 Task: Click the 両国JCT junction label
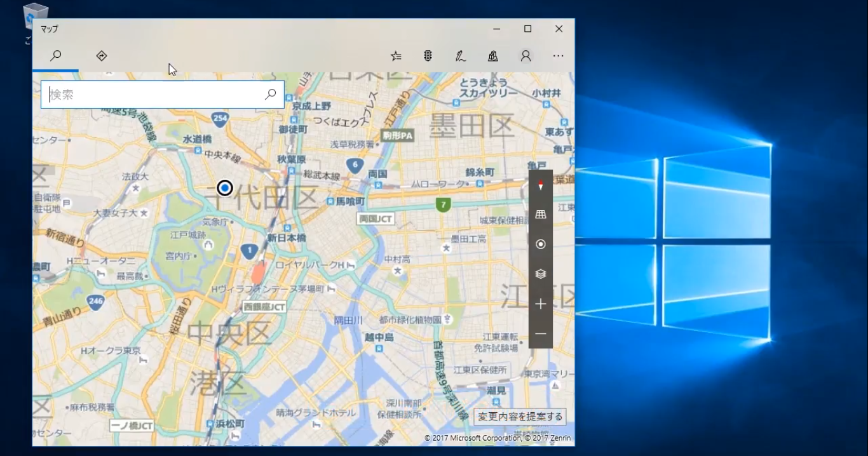[376, 218]
